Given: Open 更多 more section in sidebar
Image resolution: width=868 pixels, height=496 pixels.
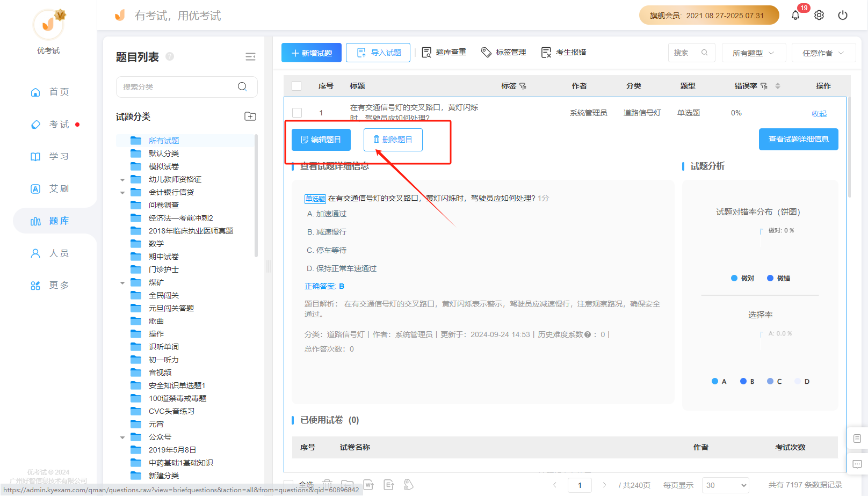Looking at the screenshot, I should coord(49,285).
